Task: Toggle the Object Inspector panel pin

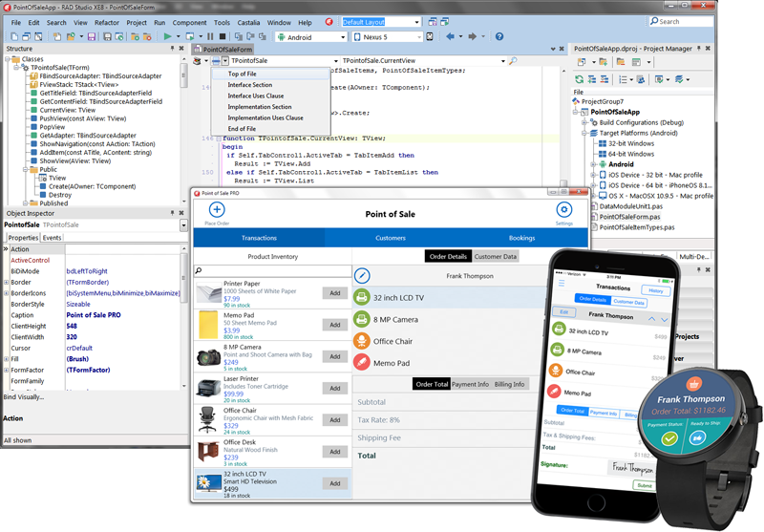Action: point(173,213)
